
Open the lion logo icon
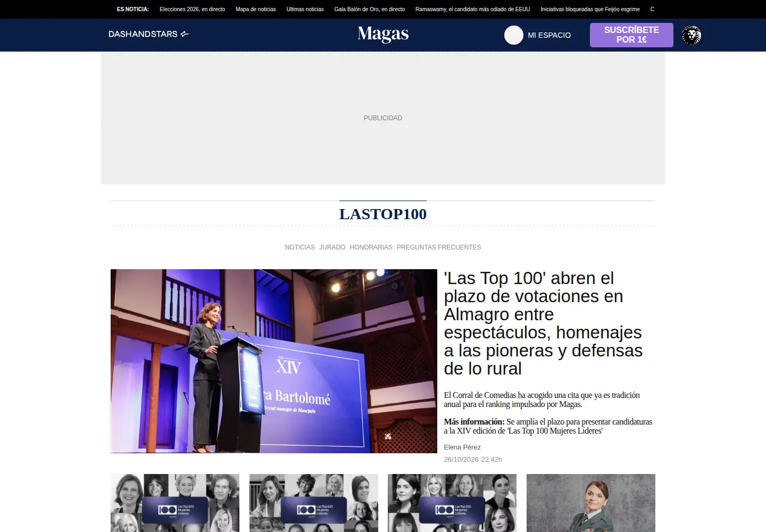point(692,35)
